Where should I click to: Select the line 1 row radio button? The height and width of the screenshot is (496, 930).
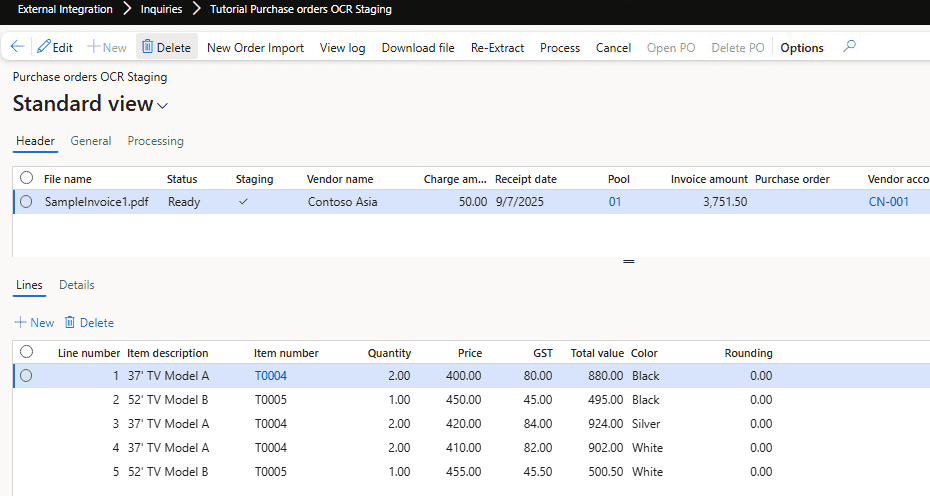[26, 376]
